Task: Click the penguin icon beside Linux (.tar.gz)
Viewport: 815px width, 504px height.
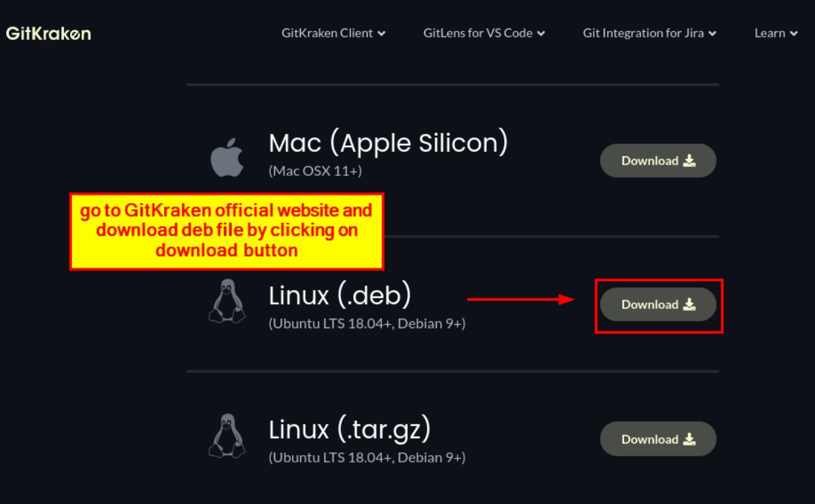Action: click(x=225, y=437)
